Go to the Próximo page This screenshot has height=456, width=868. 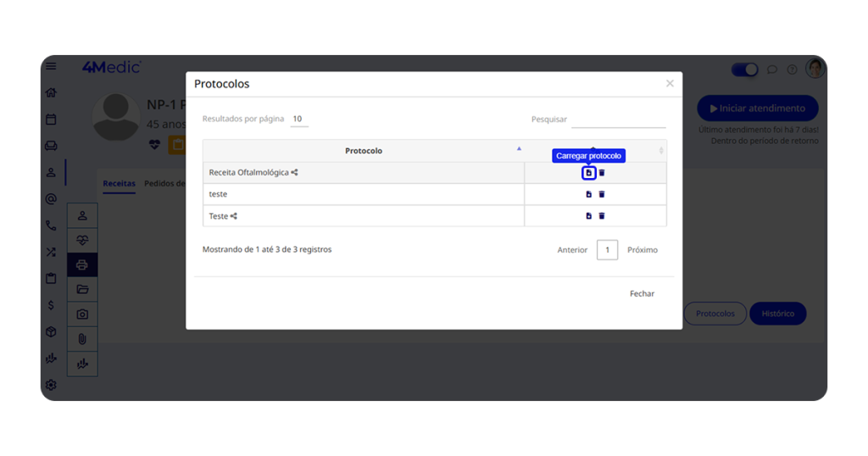tap(642, 250)
